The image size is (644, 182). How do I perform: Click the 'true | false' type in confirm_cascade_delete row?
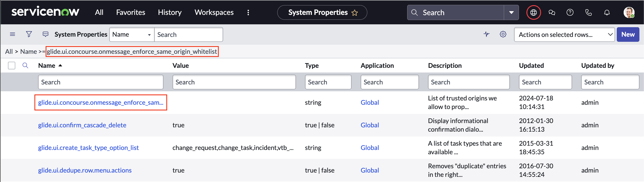(x=320, y=125)
